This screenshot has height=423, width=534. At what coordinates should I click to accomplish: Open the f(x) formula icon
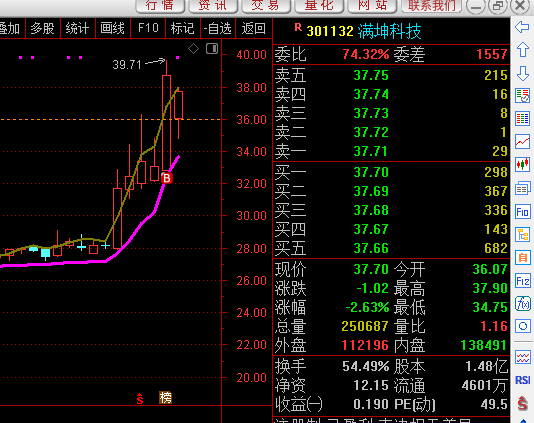pos(522,303)
